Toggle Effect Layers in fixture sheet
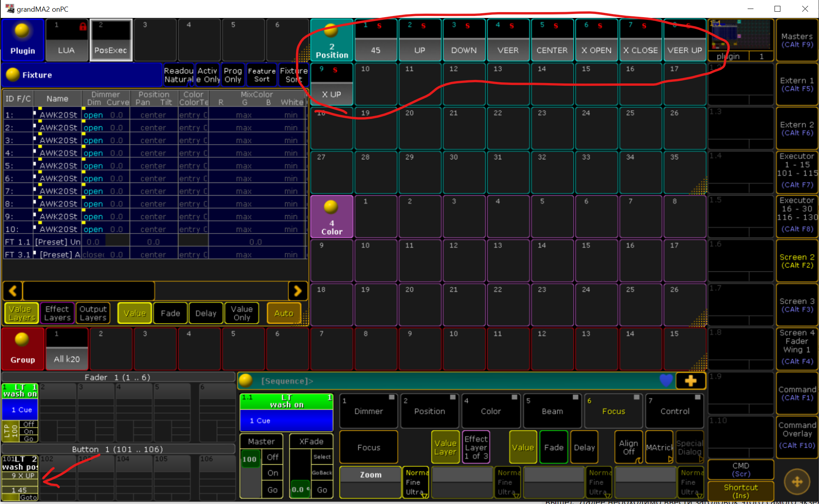Screen dimensions: 819x504 [57, 313]
